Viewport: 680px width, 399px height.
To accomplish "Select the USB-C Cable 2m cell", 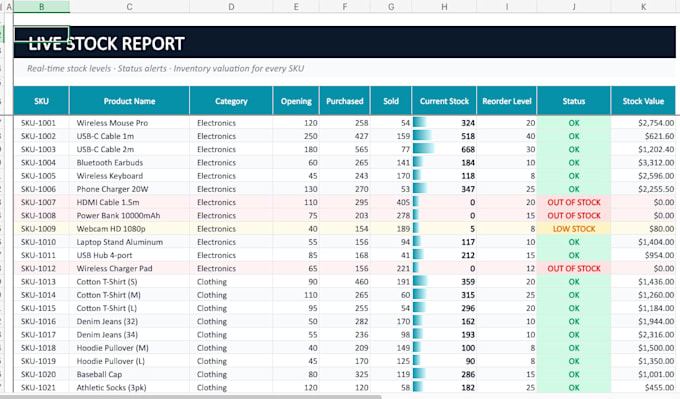I will point(129,149).
